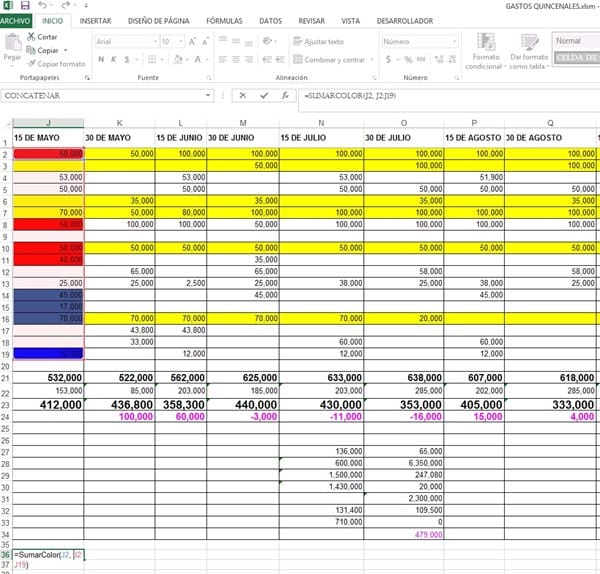Image resolution: width=600 pixels, height=574 pixels.
Task: Click Increase font size icon
Action: (192, 41)
